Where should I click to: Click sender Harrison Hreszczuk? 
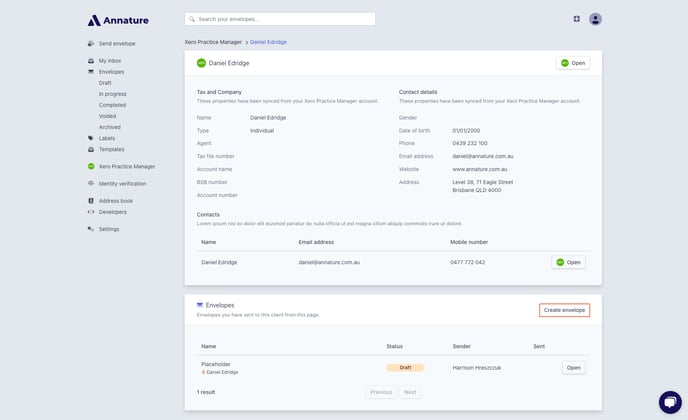pyautogui.click(x=477, y=367)
